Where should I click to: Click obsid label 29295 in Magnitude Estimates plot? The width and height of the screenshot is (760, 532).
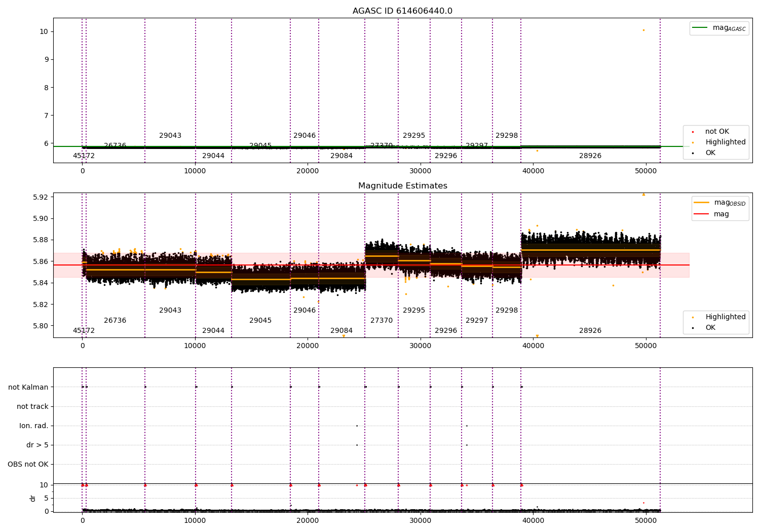tap(414, 311)
